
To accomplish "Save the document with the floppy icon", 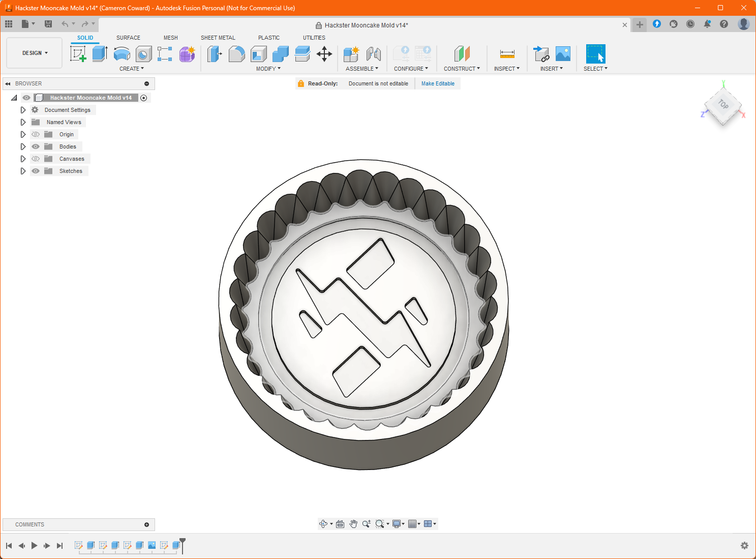I will 48,24.
